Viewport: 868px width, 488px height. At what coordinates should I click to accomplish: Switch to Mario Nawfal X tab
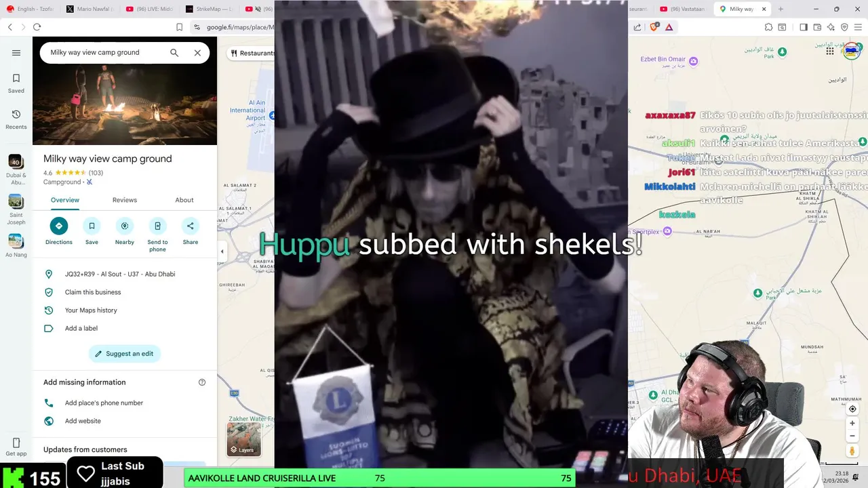pyautogui.click(x=90, y=9)
